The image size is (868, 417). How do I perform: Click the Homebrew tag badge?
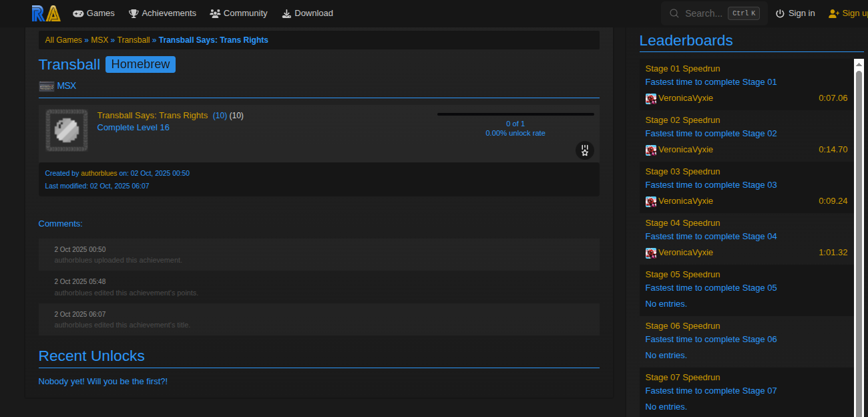[140, 64]
